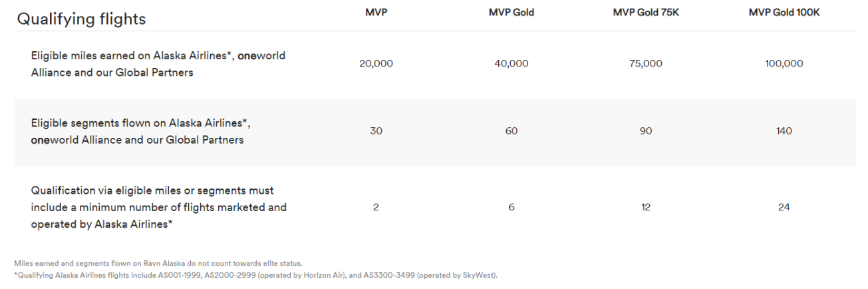This screenshot has height=289, width=868.
Task: Click the Eligible miles earned row label
Action: click(158, 64)
